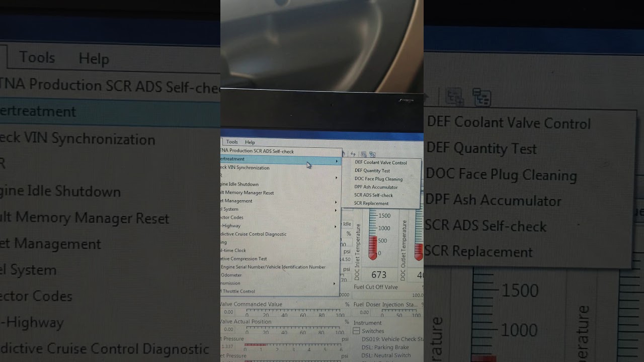644x362 pixels.
Task: Click DEF Coolant Valve Control in the sharp center flyout
Action: coord(381,162)
